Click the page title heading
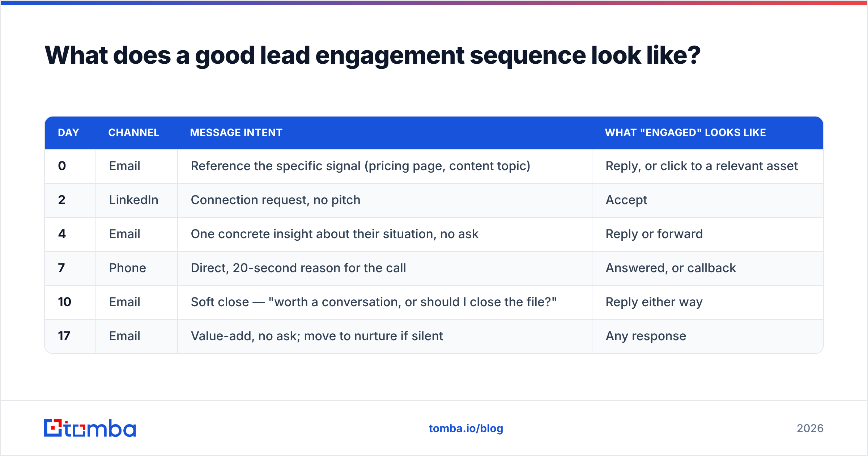Image resolution: width=868 pixels, height=456 pixels. pos(373,55)
